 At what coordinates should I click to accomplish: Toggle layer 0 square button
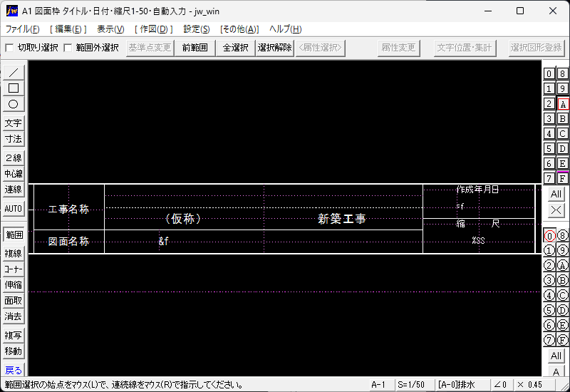[x=549, y=74]
